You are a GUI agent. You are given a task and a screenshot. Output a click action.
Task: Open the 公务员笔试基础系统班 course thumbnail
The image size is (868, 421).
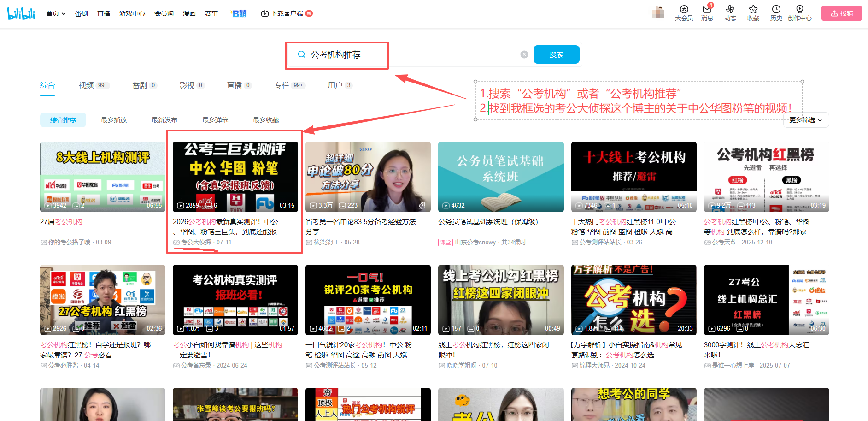click(x=501, y=177)
